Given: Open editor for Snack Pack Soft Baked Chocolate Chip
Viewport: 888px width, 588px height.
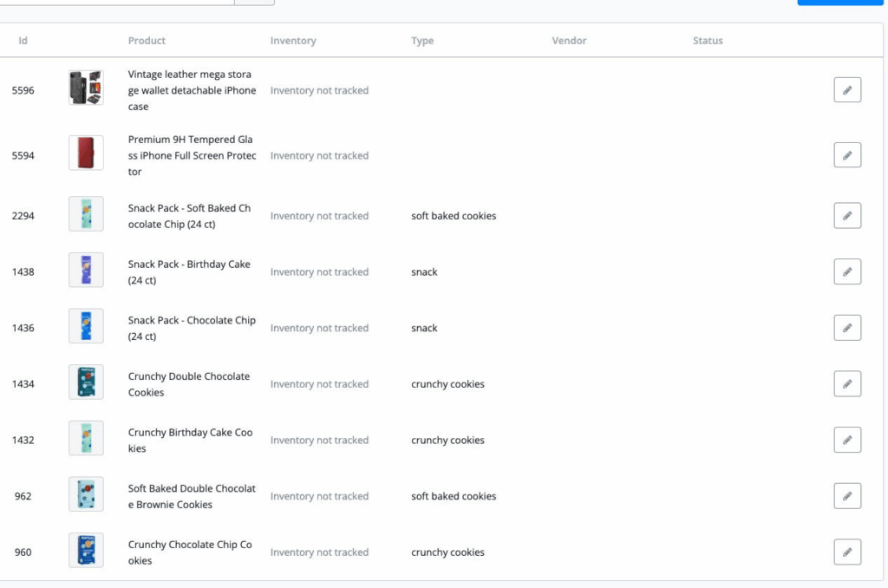Looking at the screenshot, I should pyautogui.click(x=846, y=216).
